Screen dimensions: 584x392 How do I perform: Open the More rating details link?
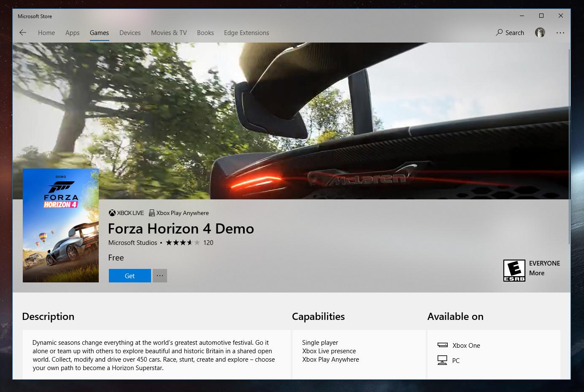point(537,273)
